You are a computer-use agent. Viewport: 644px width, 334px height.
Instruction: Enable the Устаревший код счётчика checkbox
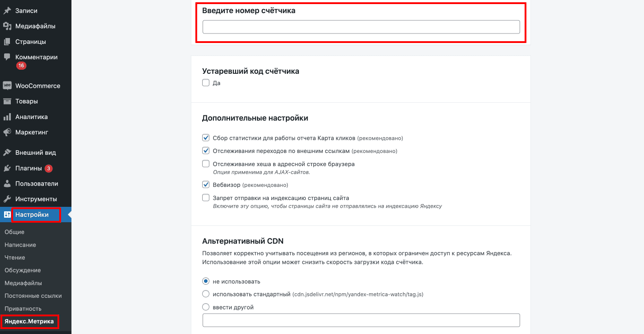point(206,83)
